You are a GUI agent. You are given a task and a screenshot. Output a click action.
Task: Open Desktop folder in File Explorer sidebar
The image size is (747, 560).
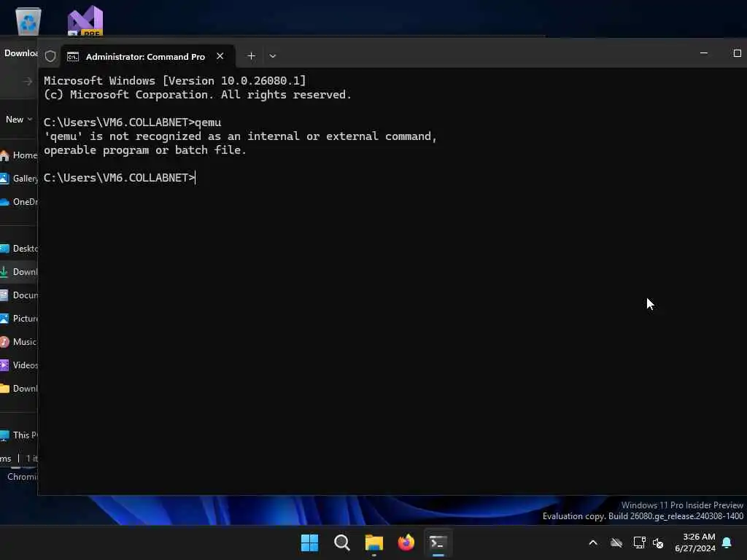19,249
